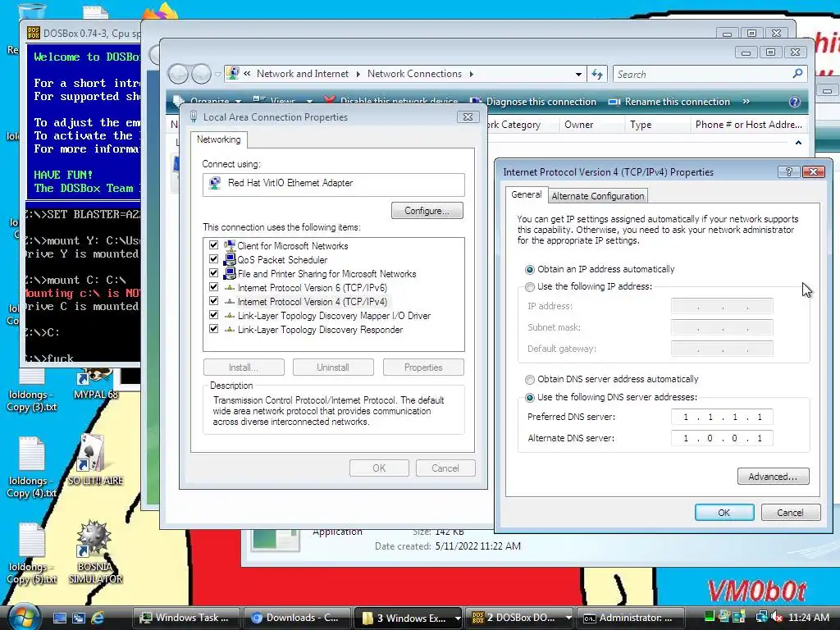This screenshot has width=840, height=630.
Task: Open recent pages dropdown next to Forward
Action: tap(217, 75)
